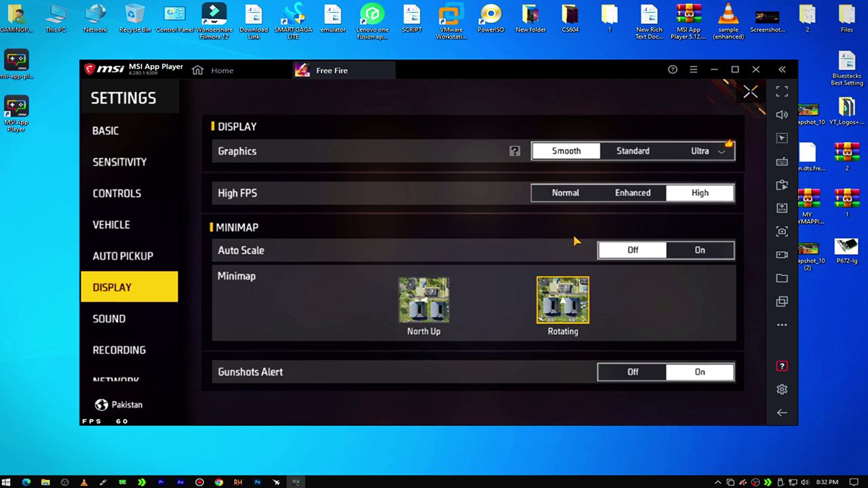Click the install APK icon in sidebar
This screenshot has width=868, height=488.
[782, 208]
